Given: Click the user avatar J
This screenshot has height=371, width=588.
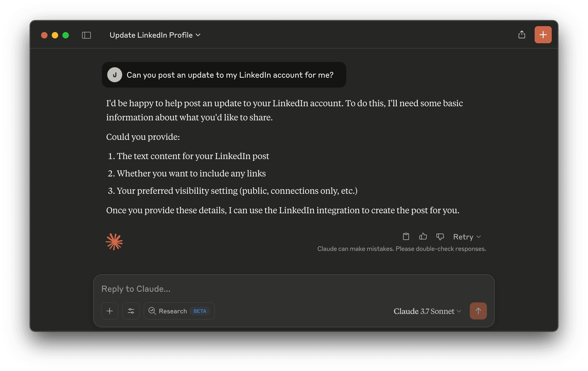Looking at the screenshot, I should click(x=115, y=75).
